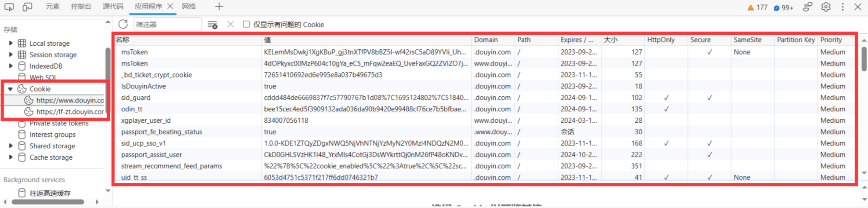
Task: Select IsDouyinActive cookie row
Action: [484, 86]
